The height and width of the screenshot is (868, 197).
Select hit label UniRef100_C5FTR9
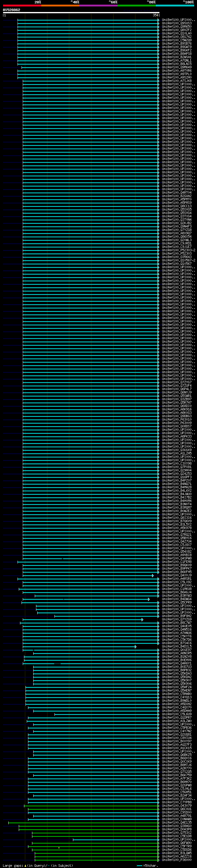pyautogui.click(x=177, y=846)
